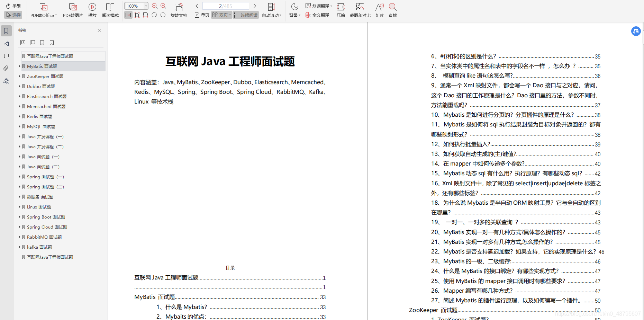Click the collapse all bookmarks icon
The image size is (644, 320).
click(x=33, y=43)
